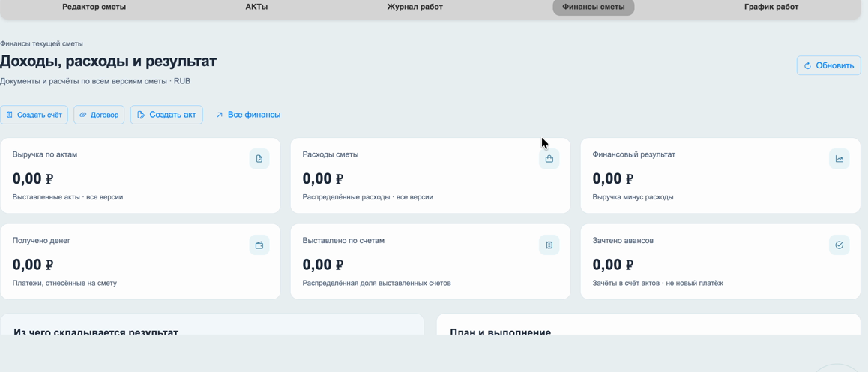Image resolution: width=868 pixels, height=372 pixels.
Task: Click the chart icon on Финансовый результат card
Action: [x=840, y=159]
